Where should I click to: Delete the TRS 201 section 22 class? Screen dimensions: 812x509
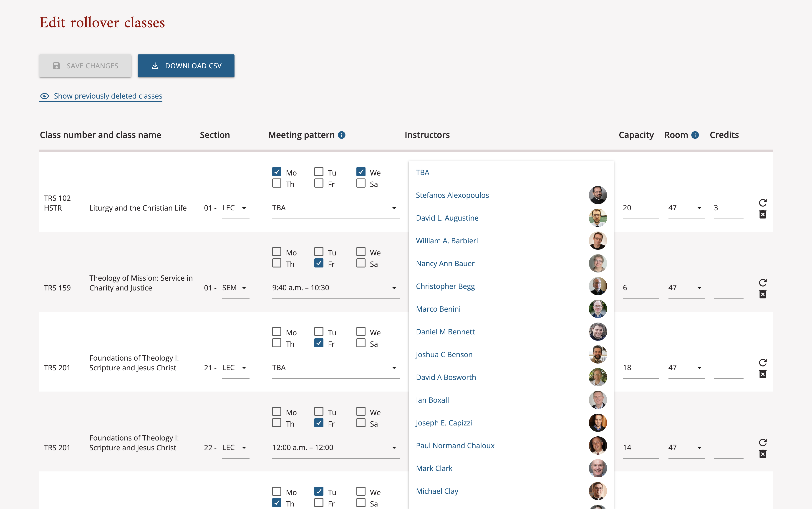763,454
